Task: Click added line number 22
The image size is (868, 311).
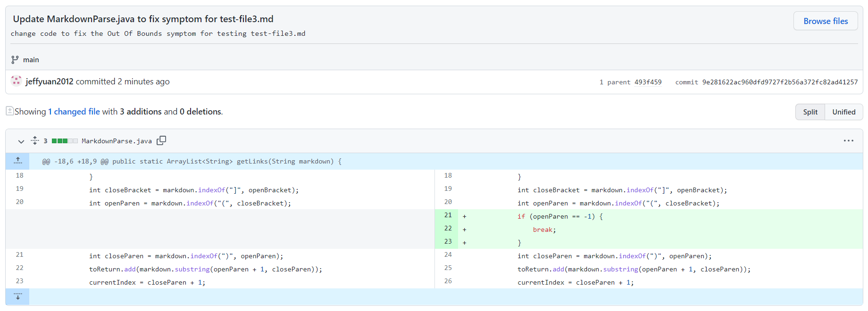Action: [x=448, y=229]
